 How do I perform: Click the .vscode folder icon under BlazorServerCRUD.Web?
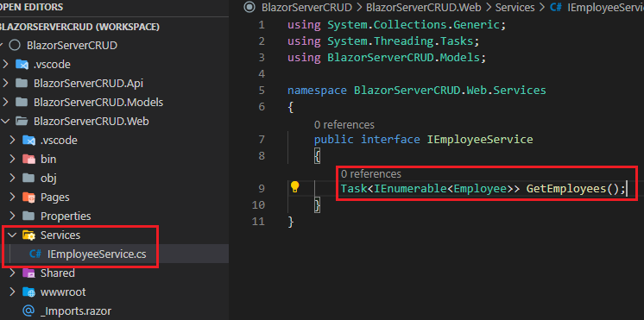28,141
